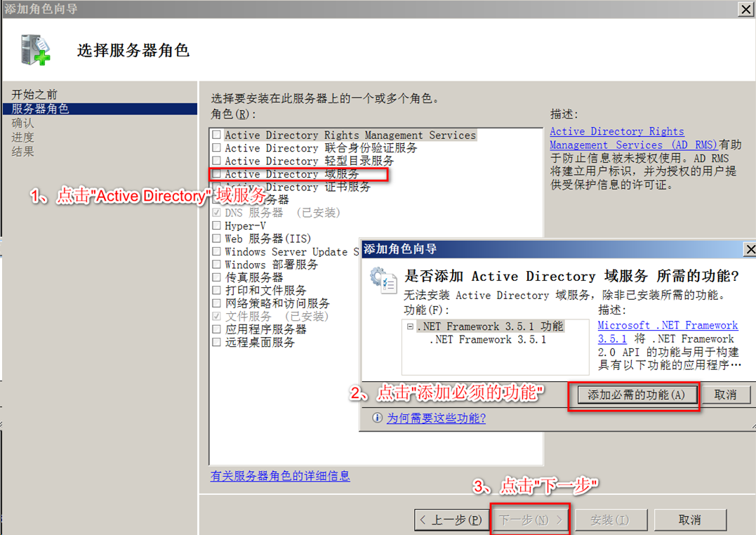756x535 pixels.
Task: Click the roles list scrollbar
Action: [538, 176]
